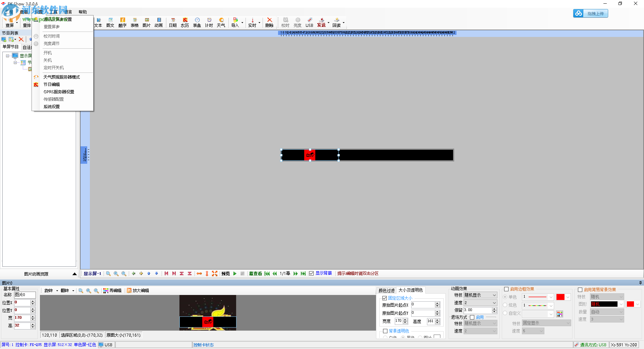Viewport: 644px width, 349px height.
Task: Click the 再编辑 button
Action: (112, 291)
